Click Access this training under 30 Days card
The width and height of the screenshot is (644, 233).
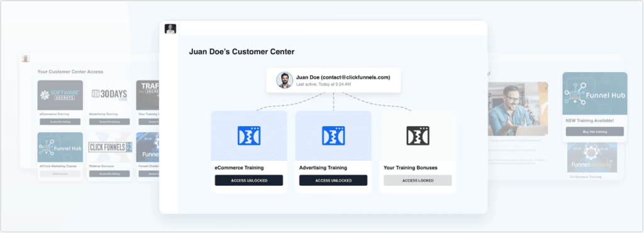[109, 122]
